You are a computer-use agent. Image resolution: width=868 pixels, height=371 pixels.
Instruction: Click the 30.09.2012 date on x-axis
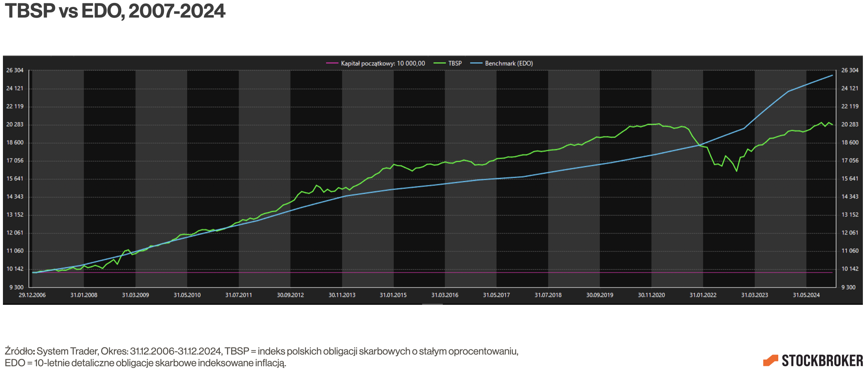coord(290,295)
